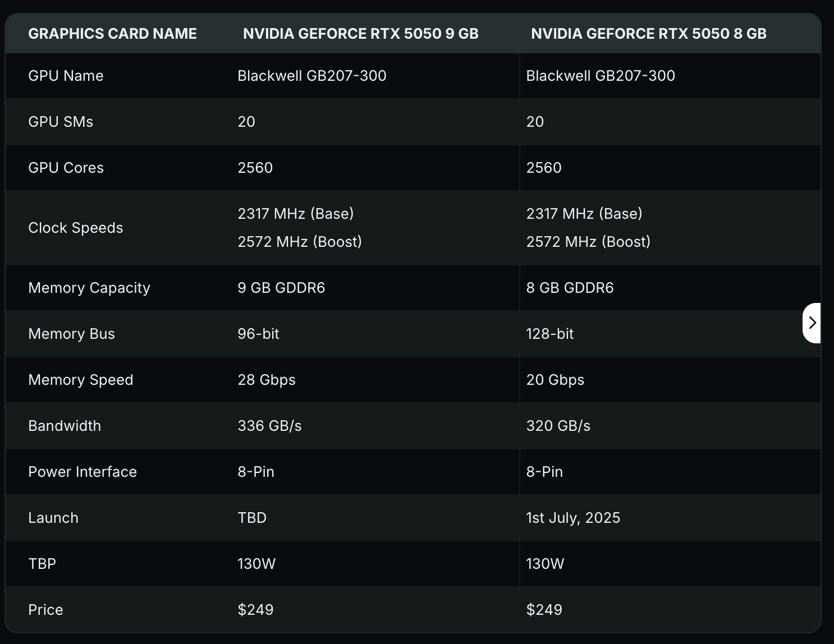This screenshot has height=644, width=834.
Task: Select the '336 GB/s' bandwidth value
Action: (x=269, y=426)
